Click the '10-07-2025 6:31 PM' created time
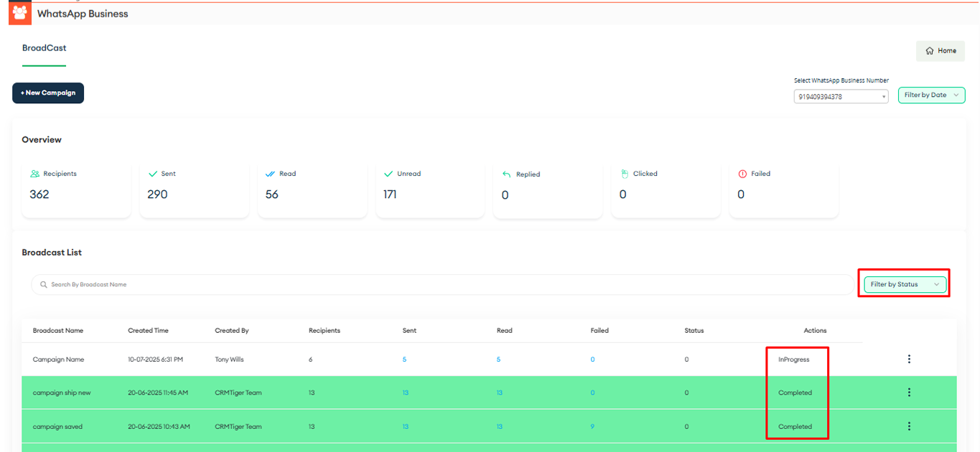Image resolution: width=980 pixels, height=452 pixels. (155, 359)
